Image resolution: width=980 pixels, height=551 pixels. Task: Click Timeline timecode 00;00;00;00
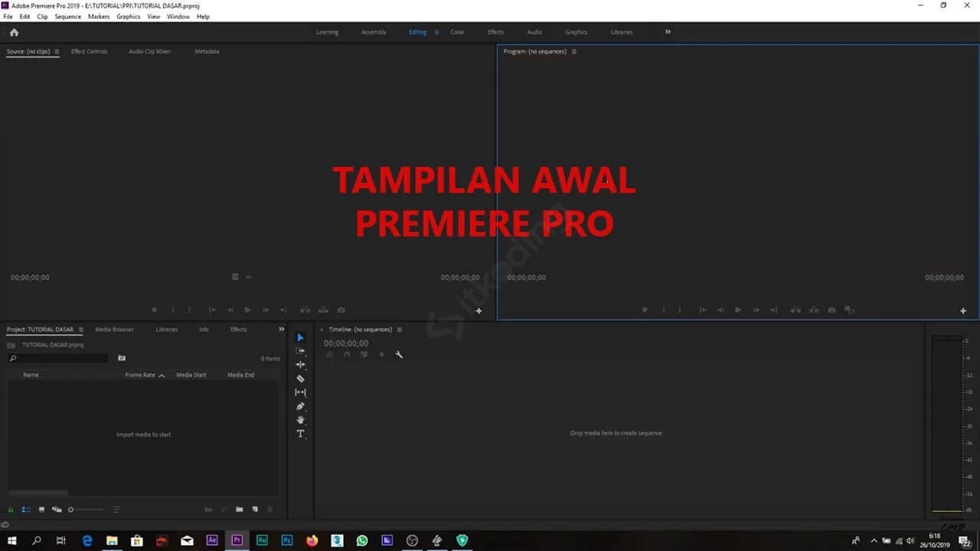(x=346, y=344)
